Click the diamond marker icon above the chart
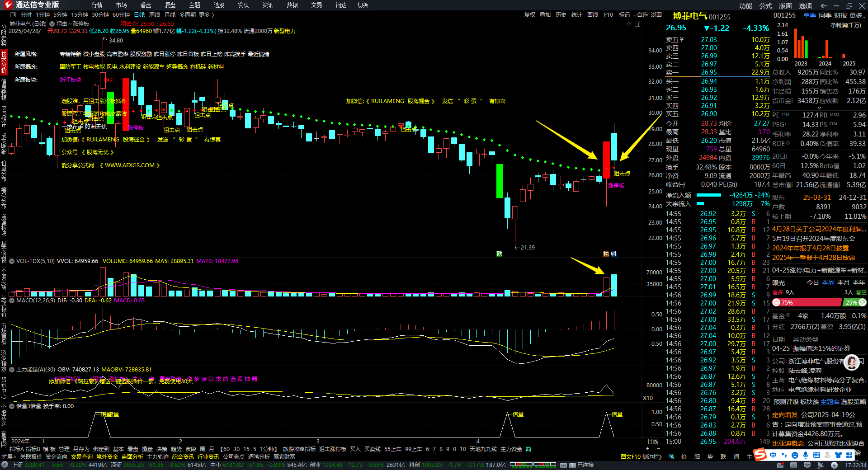Screen dimensions: 868x470 [x=629, y=24]
